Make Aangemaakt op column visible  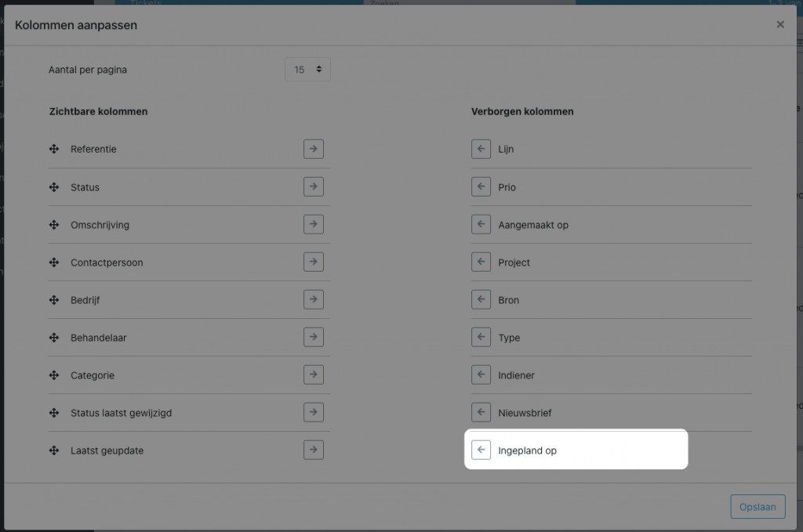(x=481, y=224)
